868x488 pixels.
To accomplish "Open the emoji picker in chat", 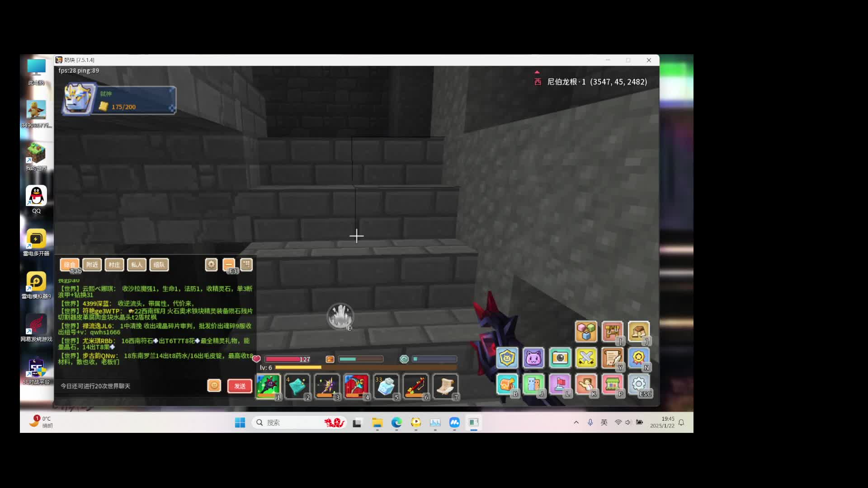I will [x=214, y=385].
